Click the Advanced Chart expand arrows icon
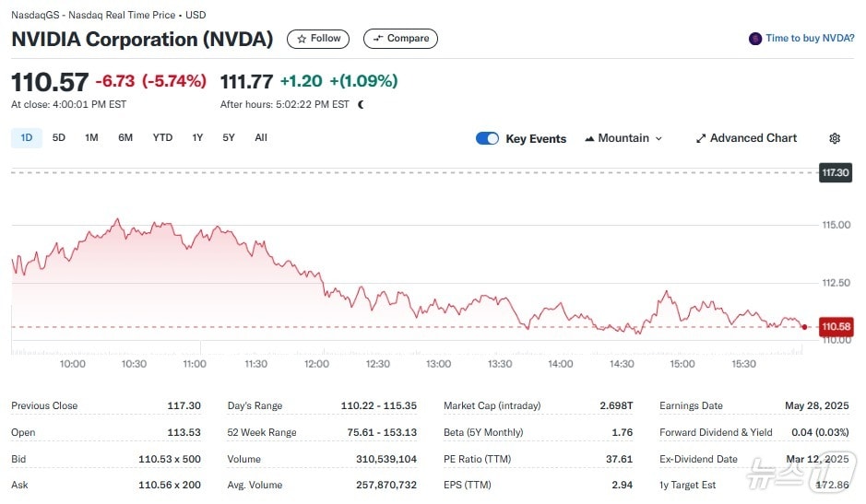Image resolution: width=866 pixels, height=504 pixels. pyautogui.click(x=701, y=138)
